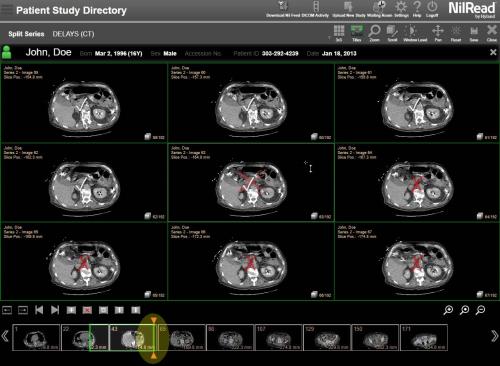Select the tile showing Image 65
This screenshot has height=366, width=500.
pyautogui.click(x=84, y=262)
